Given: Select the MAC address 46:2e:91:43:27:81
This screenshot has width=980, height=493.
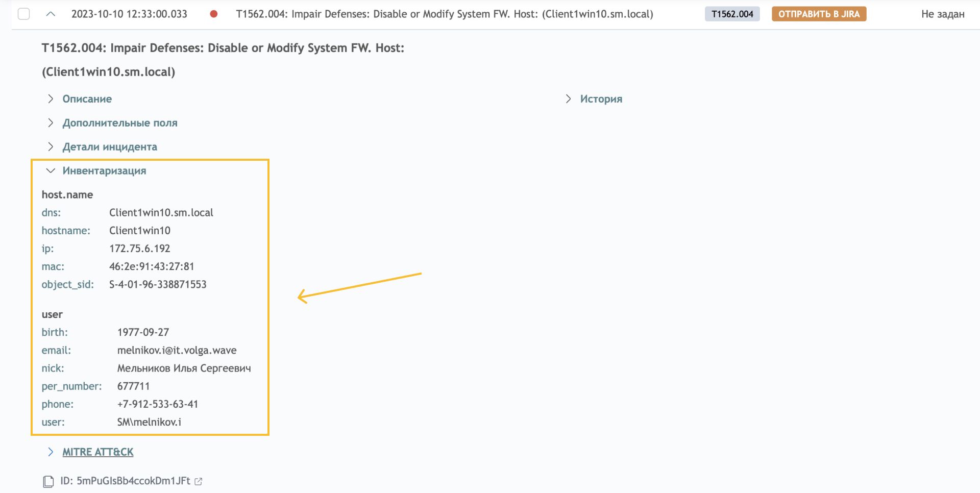Looking at the screenshot, I should [152, 266].
